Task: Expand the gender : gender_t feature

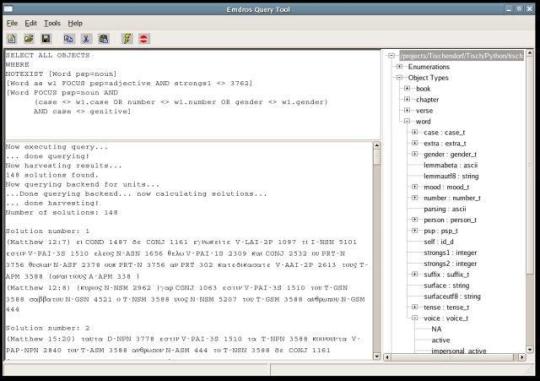Action: [x=415, y=154]
